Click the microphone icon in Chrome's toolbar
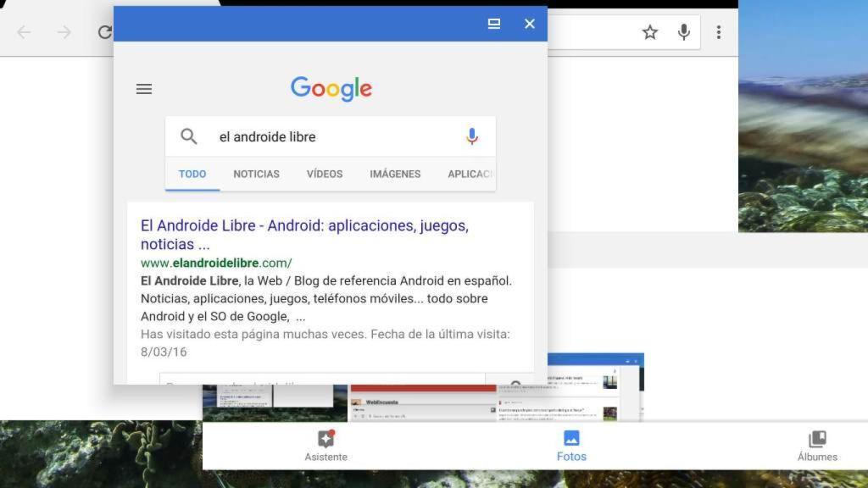868x488 pixels. coord(684,31)
